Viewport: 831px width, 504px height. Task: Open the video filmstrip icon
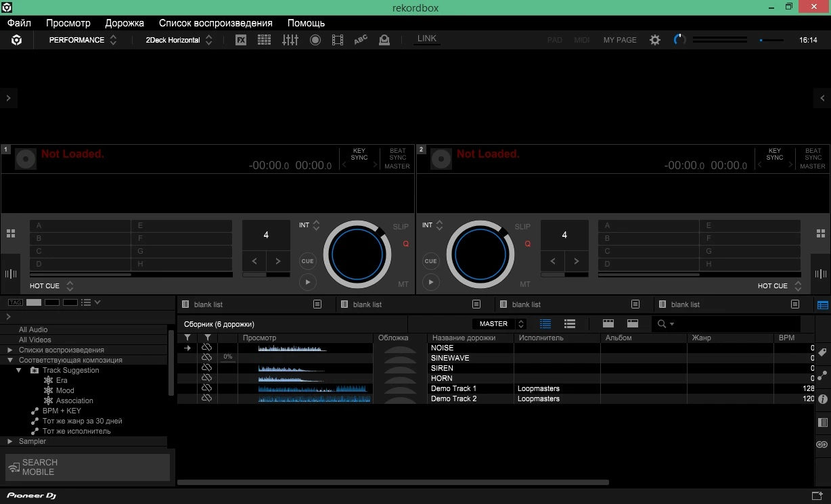[x=338, y=40]
